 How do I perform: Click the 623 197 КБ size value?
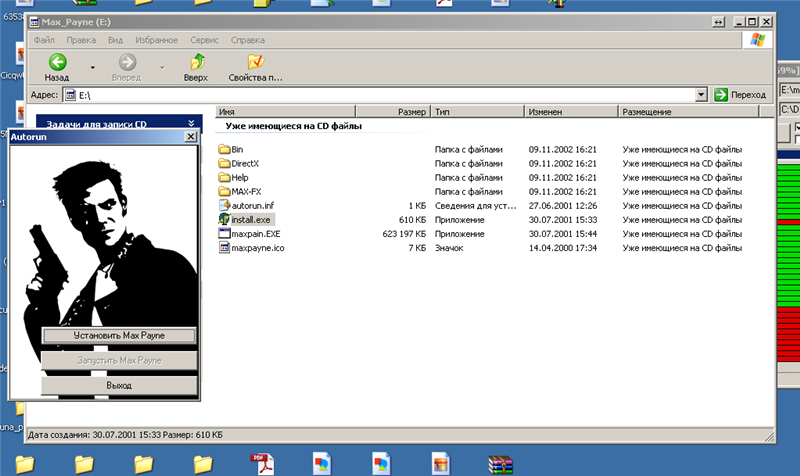pyautogui.click(x=404, y=234)
